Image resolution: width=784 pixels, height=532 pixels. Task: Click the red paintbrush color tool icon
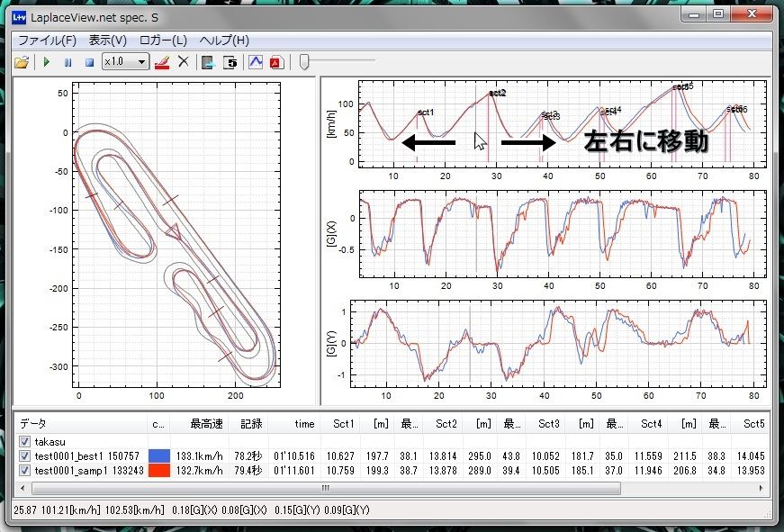(x=162, y=62)
